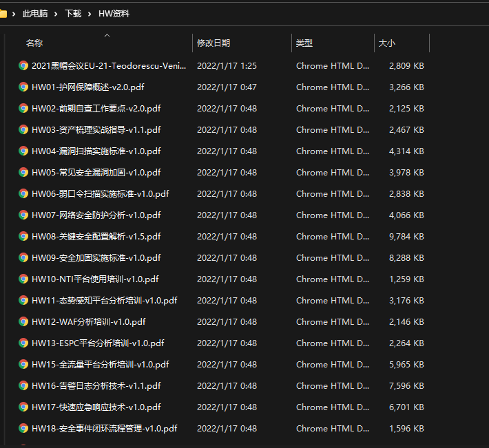
Task: Click Chrome icon of HW18-安全事件闭环流程管理 file
Action: pyautogui.click(x=23, y=428)
